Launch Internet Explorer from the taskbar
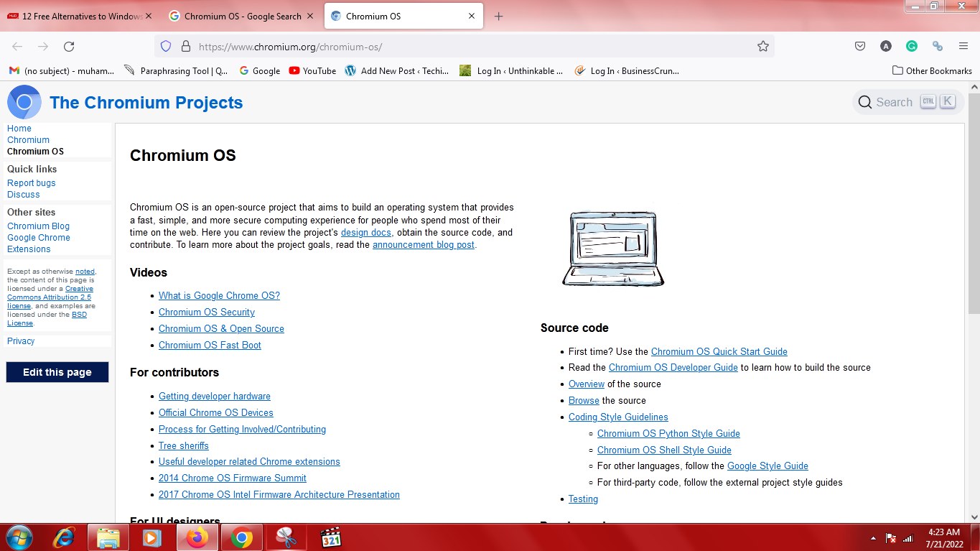The width and height of the screenshot is (980, 551). (64, 537)
